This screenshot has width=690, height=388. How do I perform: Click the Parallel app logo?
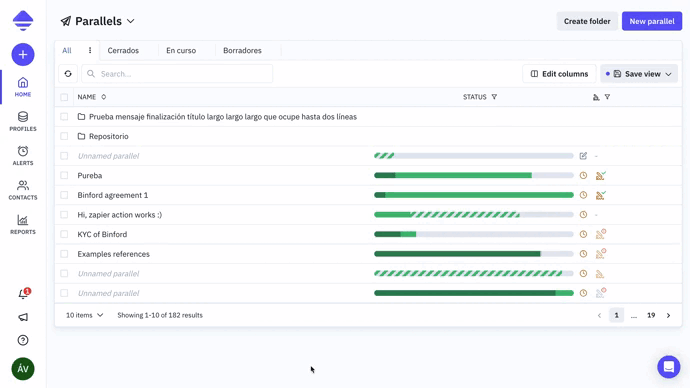tap(23, 20)
